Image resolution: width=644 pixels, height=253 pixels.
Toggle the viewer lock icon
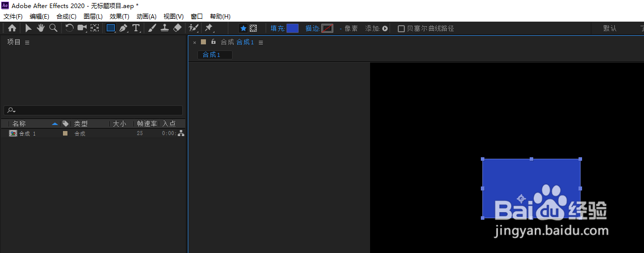pos(213,42)
